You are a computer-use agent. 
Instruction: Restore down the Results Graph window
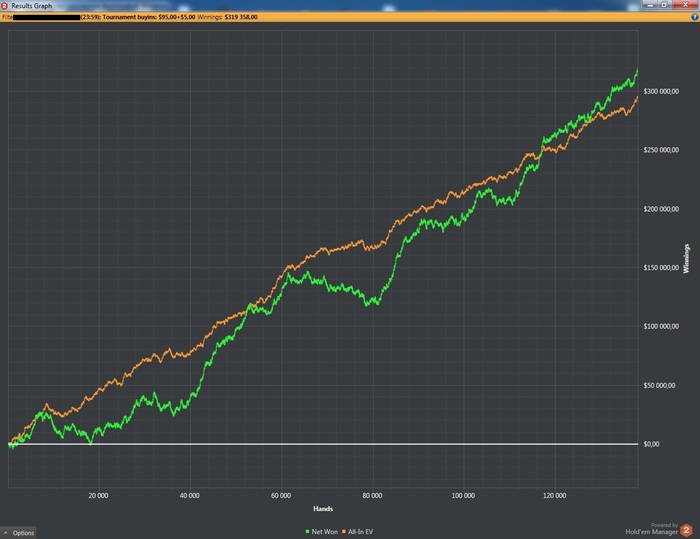[664, 5]
